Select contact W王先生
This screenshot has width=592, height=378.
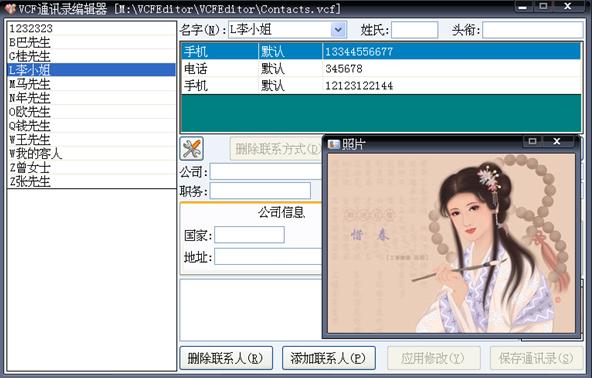(x=91, y=139)
